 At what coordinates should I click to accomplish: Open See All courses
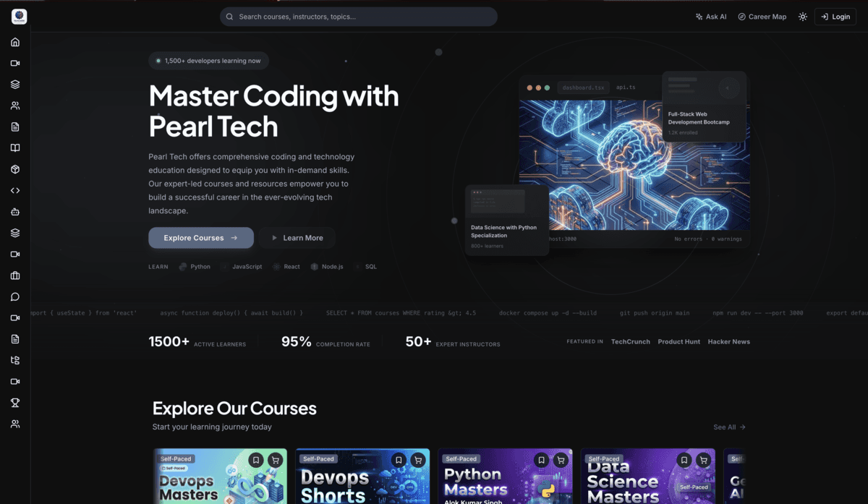pos(728,427)
